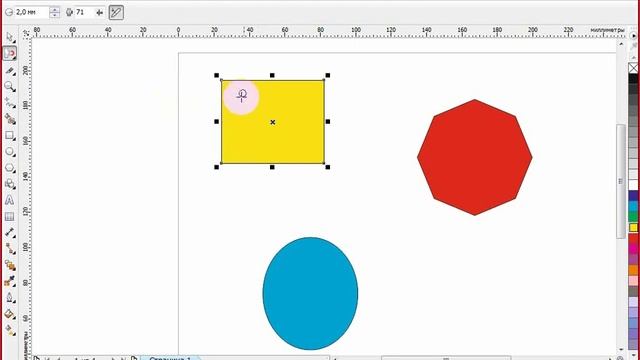
Task: Pick the dark blue palette swatch
Action: coord(633,196)
